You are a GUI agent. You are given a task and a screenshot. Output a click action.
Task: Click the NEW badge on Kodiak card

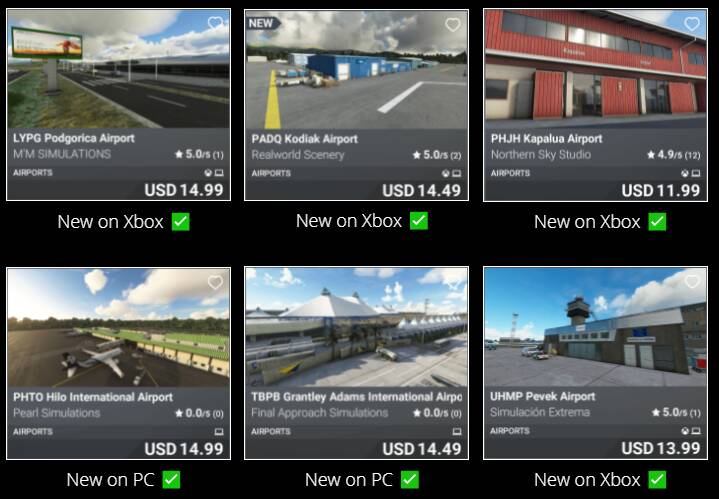point(263,23)
